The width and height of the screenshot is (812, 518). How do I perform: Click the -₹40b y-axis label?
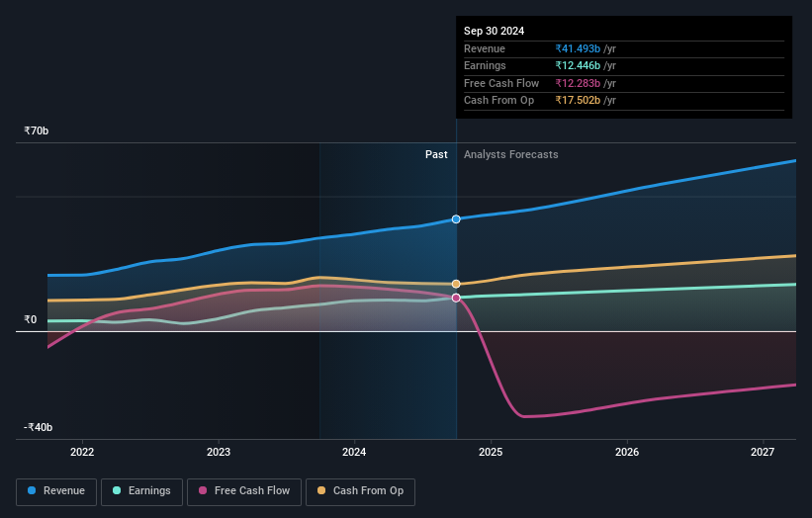tap(39, 427)
